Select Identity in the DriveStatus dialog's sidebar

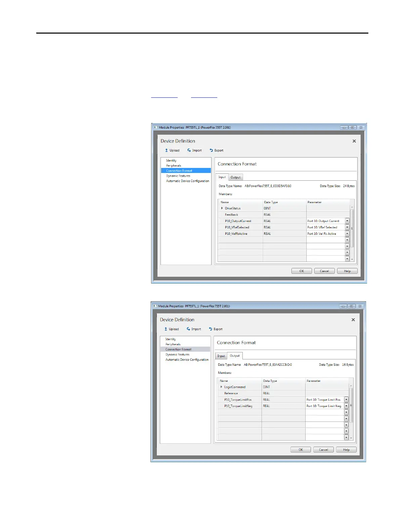171,161
